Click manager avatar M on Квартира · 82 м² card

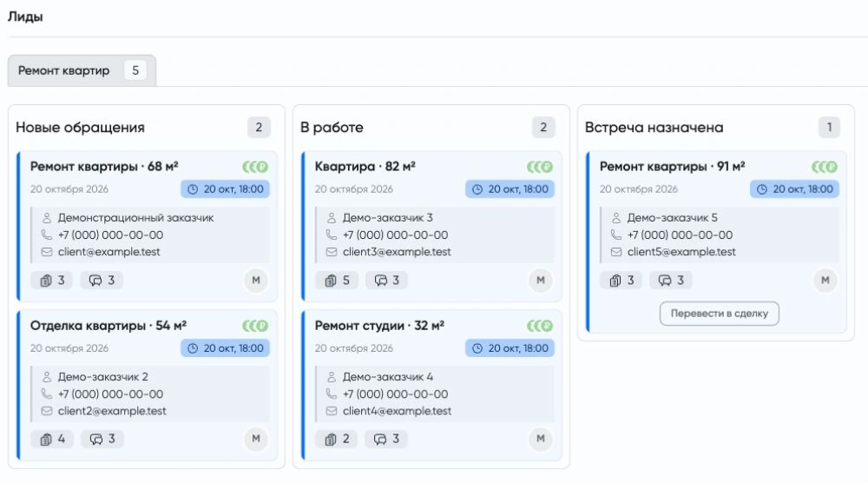click(540, 281)
